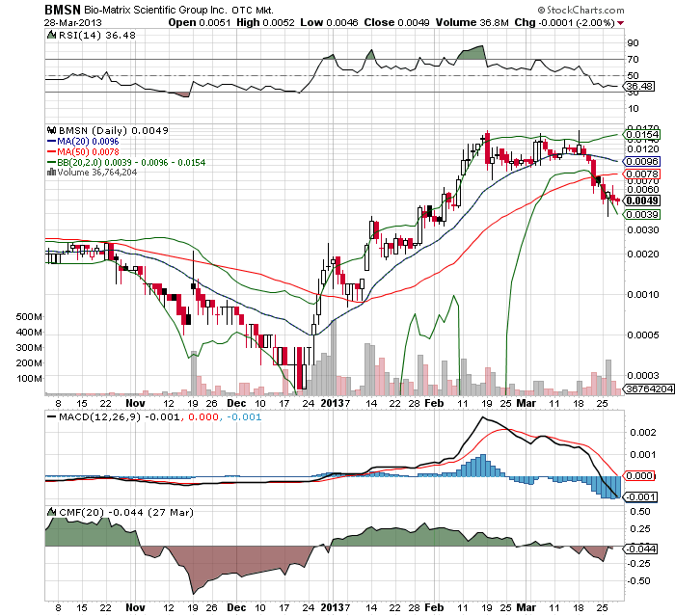Click the 0.50 label on the CMF axis

[640, 511]
